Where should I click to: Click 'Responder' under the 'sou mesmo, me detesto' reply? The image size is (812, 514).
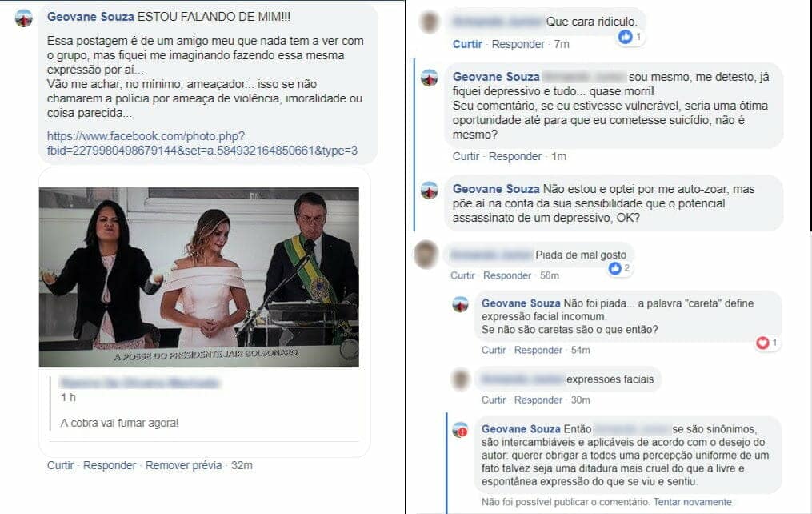click(x=514, y=156)
